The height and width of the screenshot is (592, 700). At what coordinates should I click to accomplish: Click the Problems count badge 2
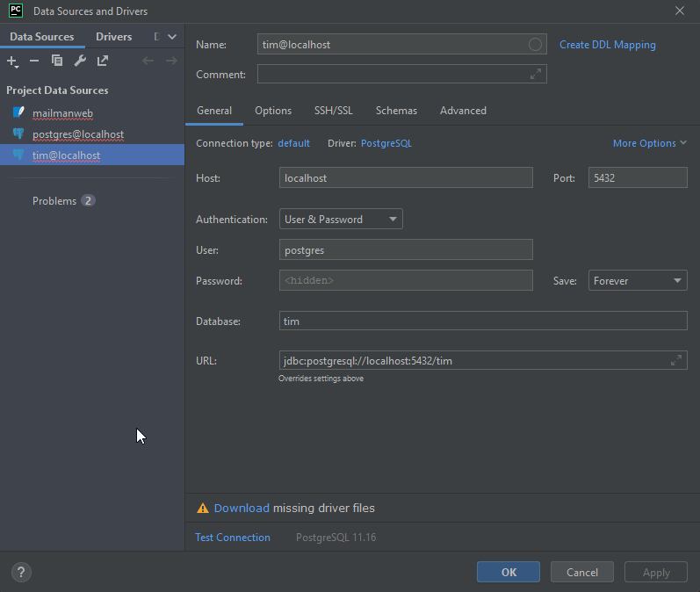[88, 201]
